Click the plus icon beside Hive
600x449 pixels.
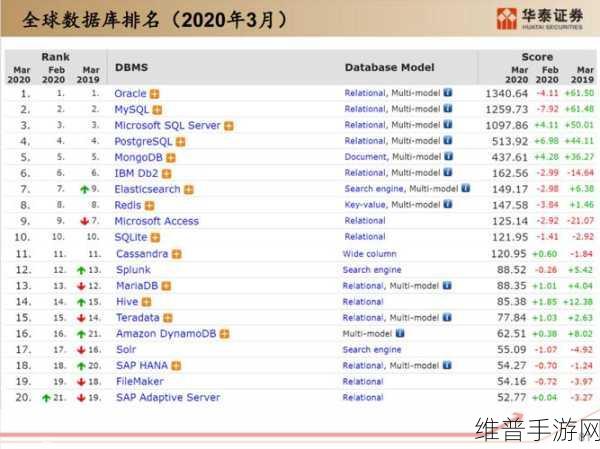click(x=147, y=302)
